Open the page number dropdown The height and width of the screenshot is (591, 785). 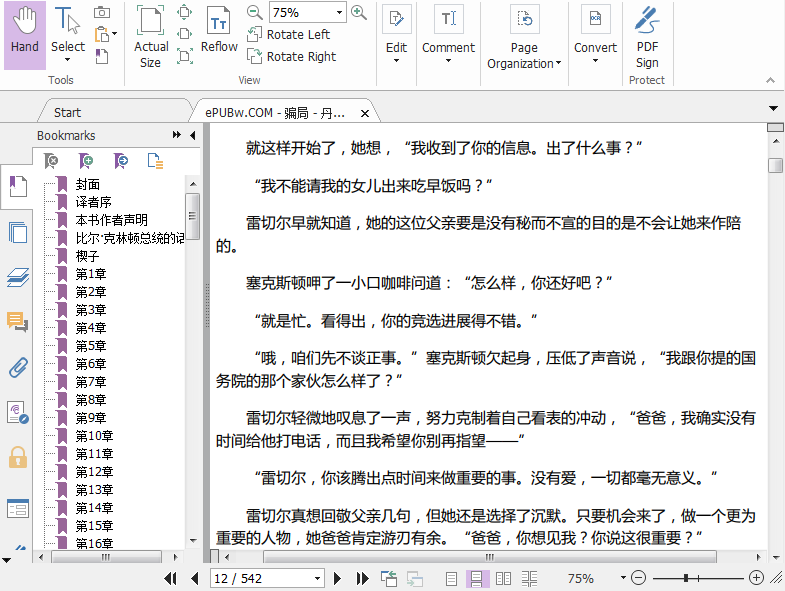pyautogui.click(x=318, y=578)
